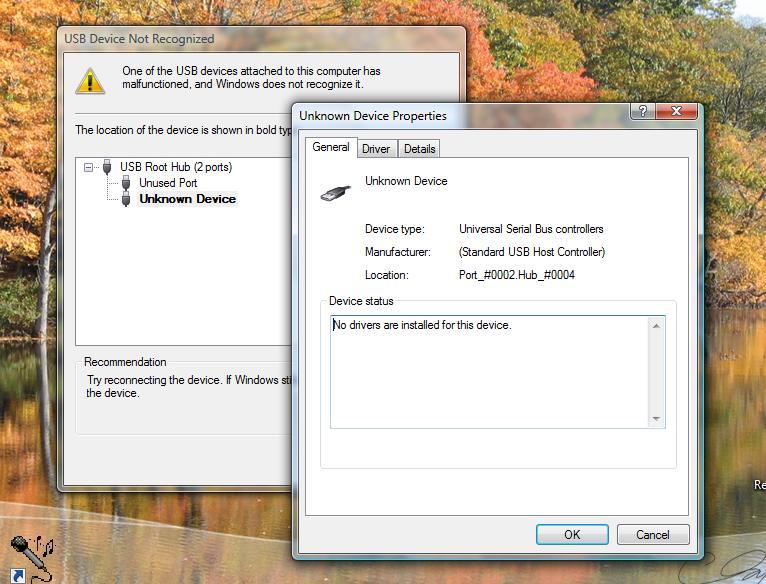Click the USB Root Hub plug icon

[107, 167]
